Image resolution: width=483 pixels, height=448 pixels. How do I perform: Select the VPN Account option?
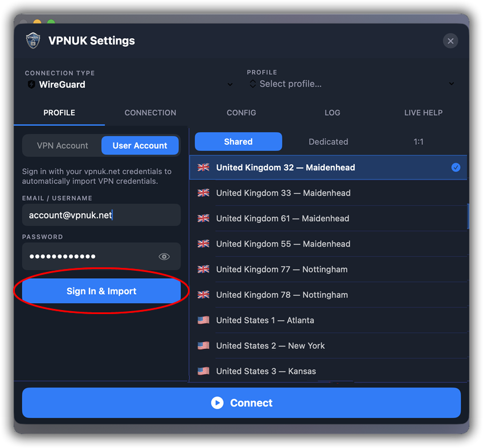[63, 145]
